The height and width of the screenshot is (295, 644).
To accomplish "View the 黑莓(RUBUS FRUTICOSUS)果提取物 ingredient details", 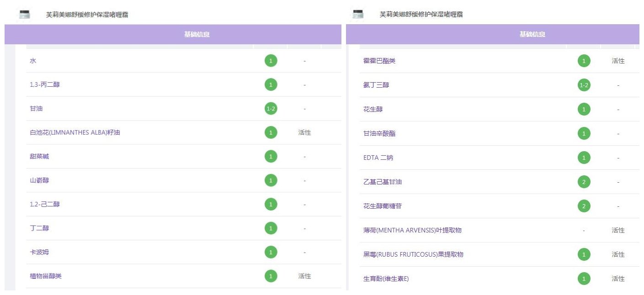I will click(x=413, y=254).
